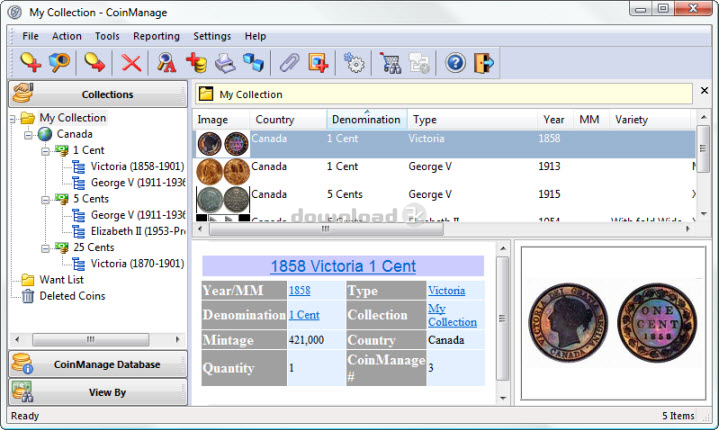
Task: Open help with the question mark icon
Action: pos(455,63)
